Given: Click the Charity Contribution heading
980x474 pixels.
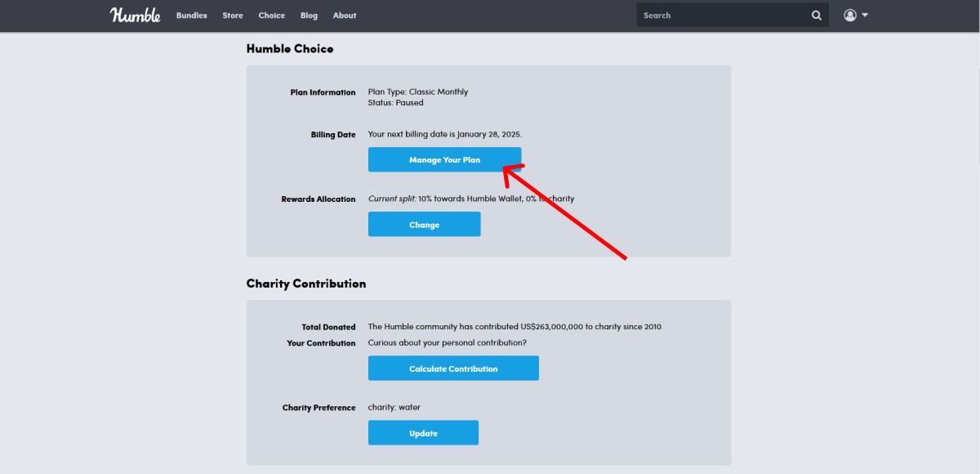Looking at the screenshot, I should [x=306, y=284].
